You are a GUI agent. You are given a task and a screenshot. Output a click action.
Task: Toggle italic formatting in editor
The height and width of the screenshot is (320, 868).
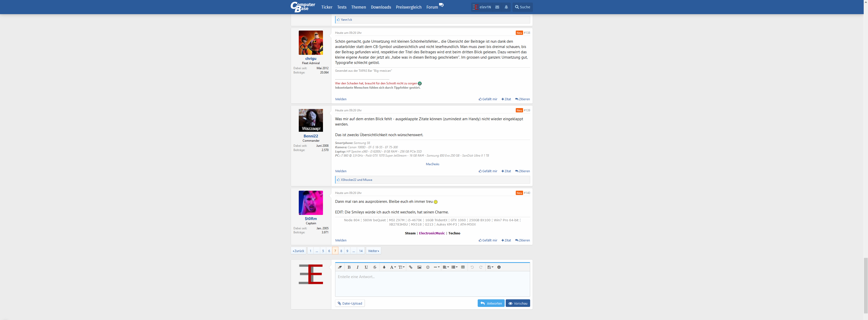pyautogui.click(x=358, y=267)
